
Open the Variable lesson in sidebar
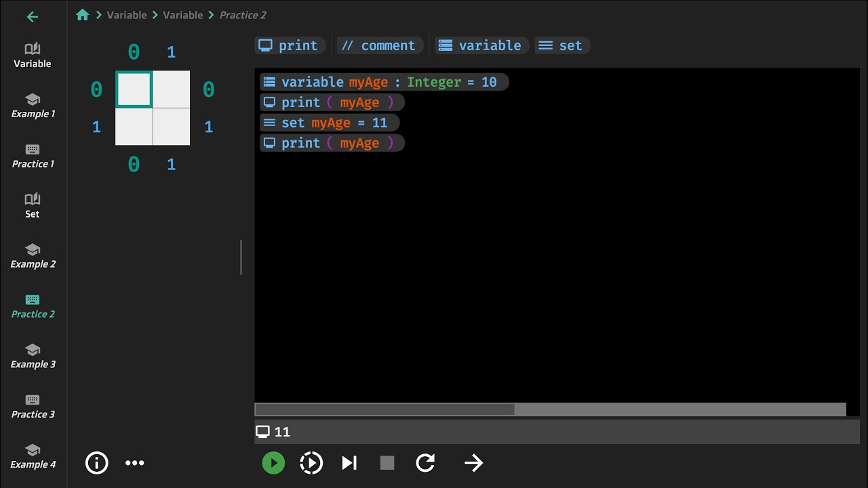(33, 56)
